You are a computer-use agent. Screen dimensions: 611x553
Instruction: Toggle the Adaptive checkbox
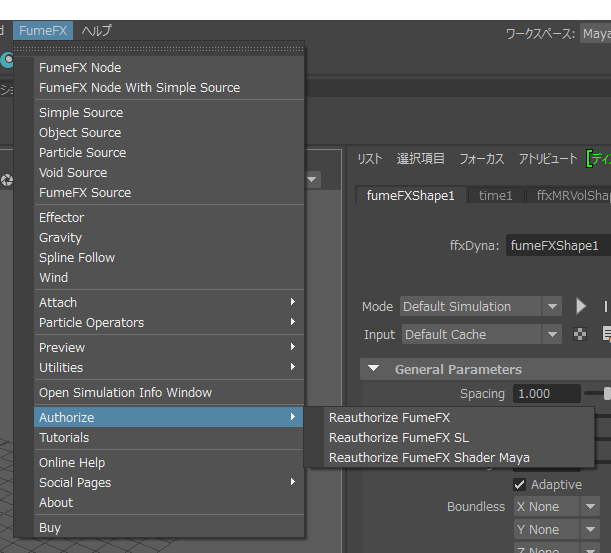pos(519,484)
